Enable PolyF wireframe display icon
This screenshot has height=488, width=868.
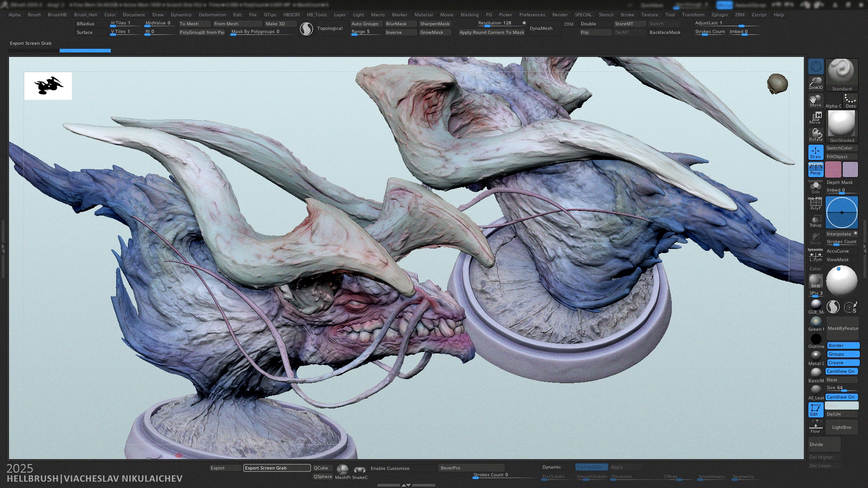pos(816,204)
